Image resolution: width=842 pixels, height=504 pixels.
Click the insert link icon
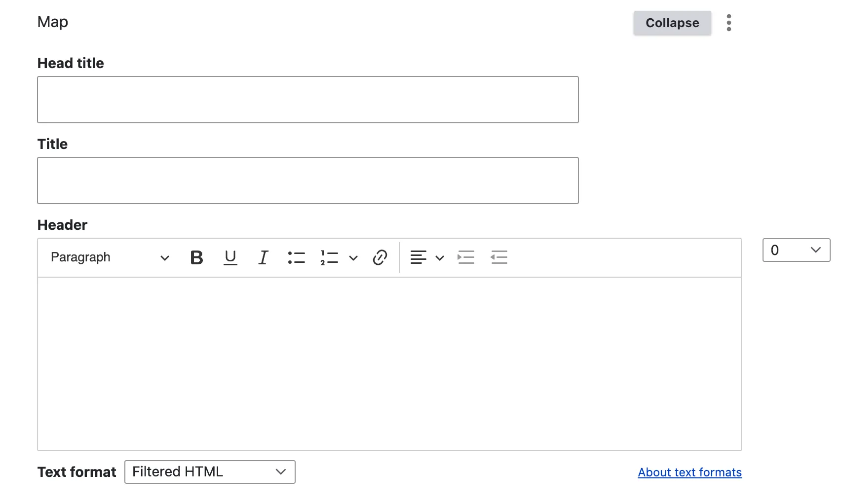[x=380, y=257]
